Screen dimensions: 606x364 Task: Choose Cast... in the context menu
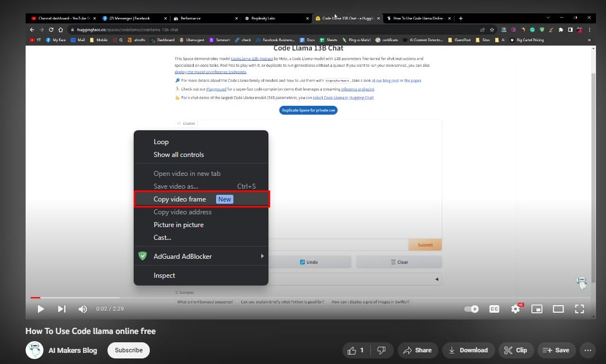click(201, 238)
